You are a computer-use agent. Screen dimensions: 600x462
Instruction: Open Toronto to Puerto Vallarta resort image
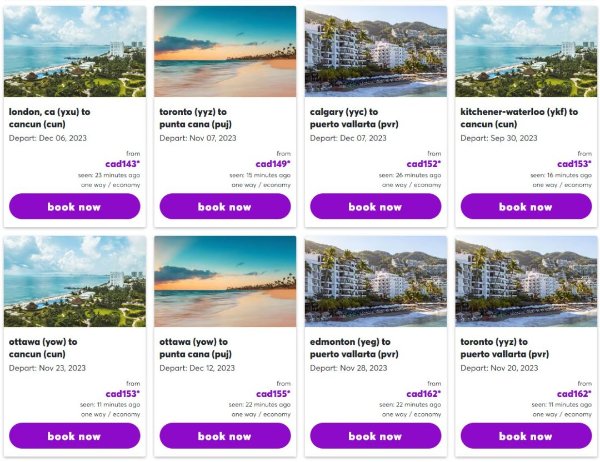coord(526,281)
